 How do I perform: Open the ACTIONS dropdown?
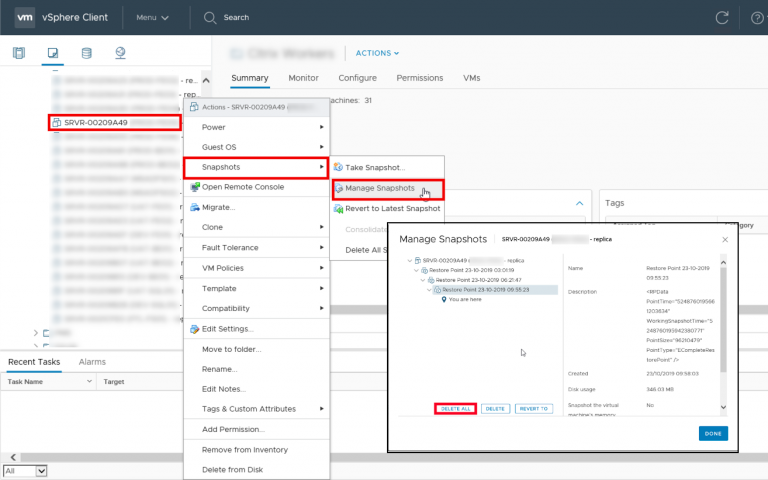(377, 53)
